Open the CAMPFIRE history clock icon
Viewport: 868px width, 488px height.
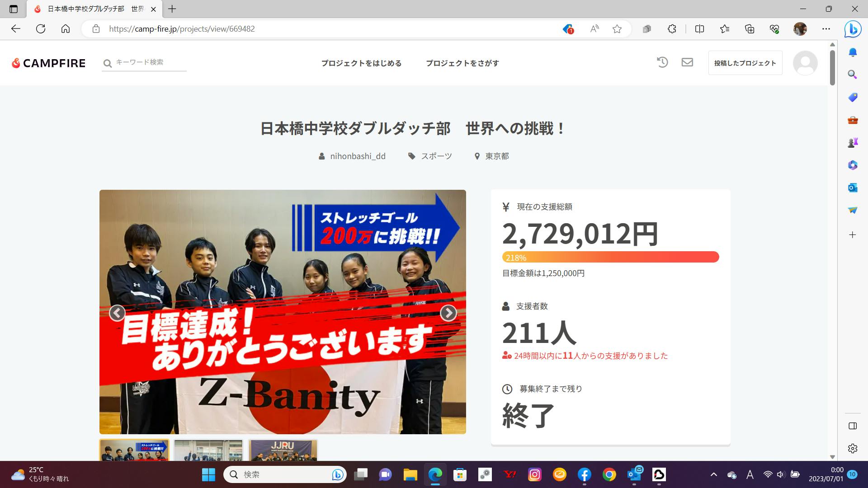pyautogui.click(x=662, y=62)
